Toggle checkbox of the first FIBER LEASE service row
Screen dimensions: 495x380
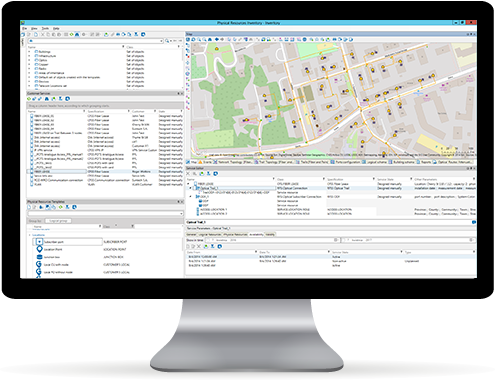coord(31,116)
